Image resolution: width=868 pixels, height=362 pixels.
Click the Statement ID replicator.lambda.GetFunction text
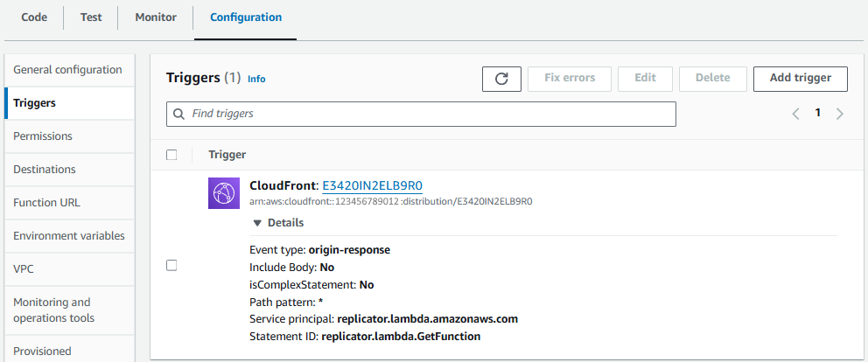pos(401,337)
